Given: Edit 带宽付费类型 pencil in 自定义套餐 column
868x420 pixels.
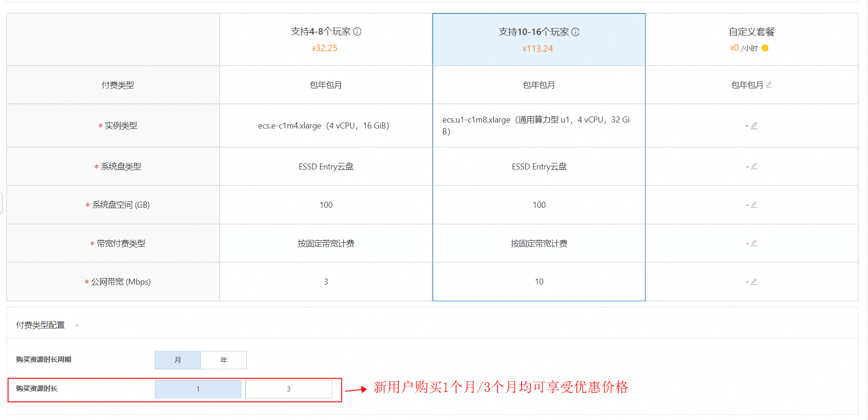Looking at the screenshot, I should [x=754, y=243].
